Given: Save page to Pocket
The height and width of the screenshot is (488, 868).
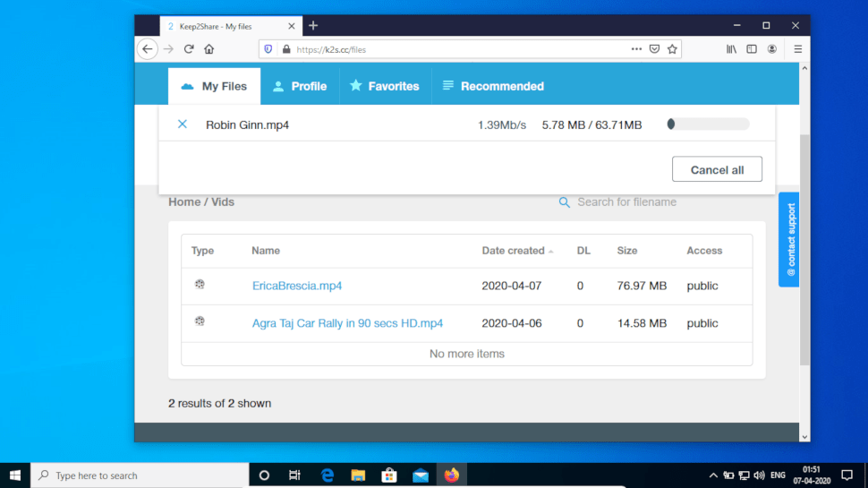Looking at the screenshot, I should 654,49.
